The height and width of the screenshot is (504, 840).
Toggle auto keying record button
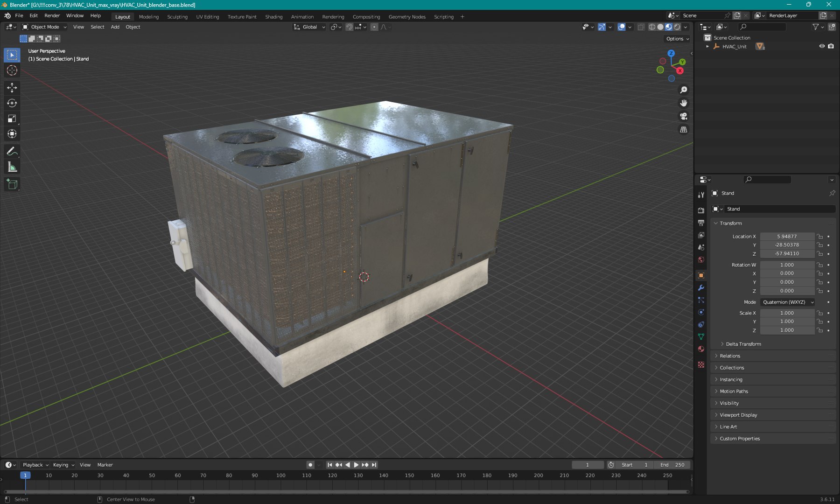coord(310,465)
